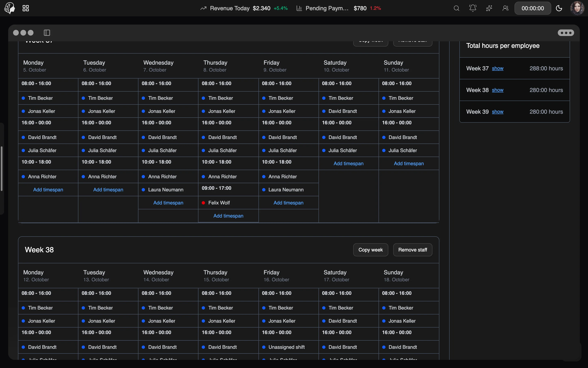Toggle dark mode moon icon
The height and width of the screenshot is (368, 588).
pyautogui.click(x=559, y=8)
